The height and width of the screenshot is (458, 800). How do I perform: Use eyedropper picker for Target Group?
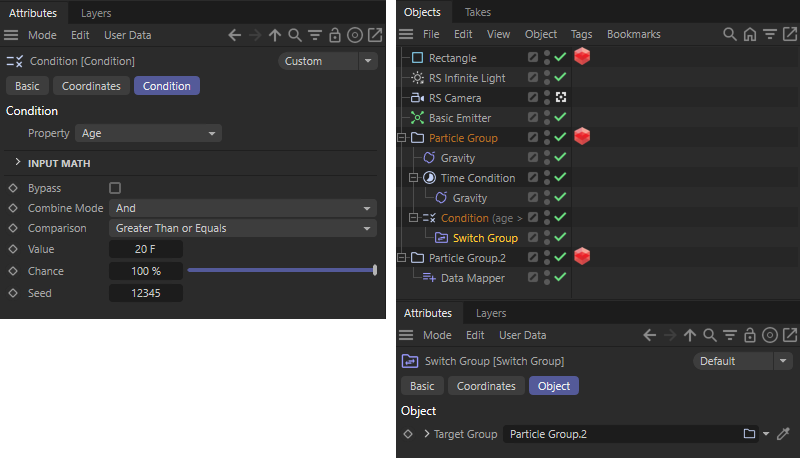tap(783, 434)
